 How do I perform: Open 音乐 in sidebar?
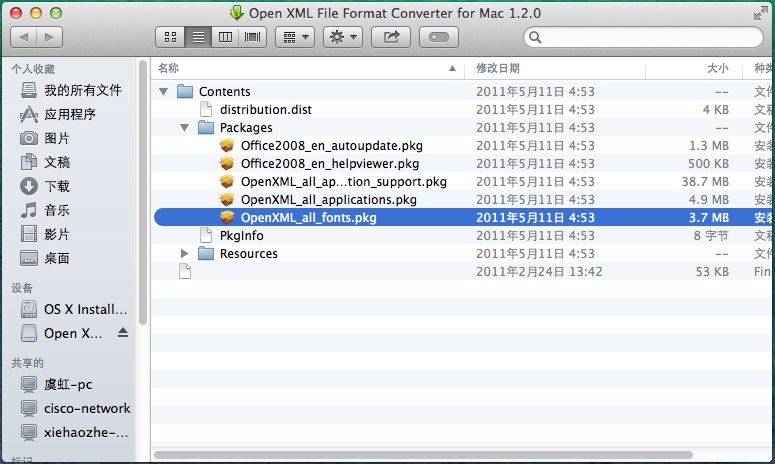click(45, 210)
